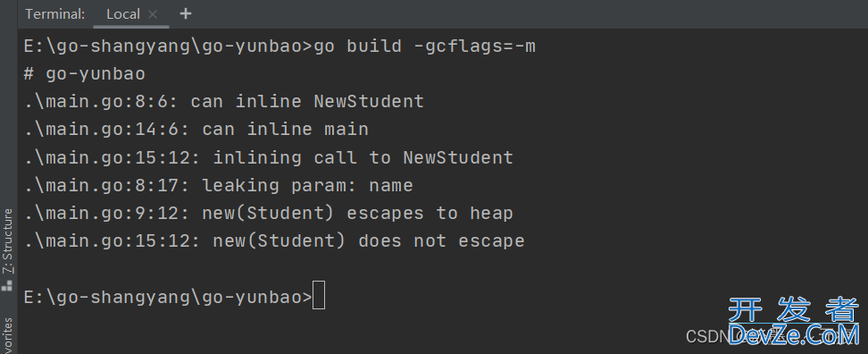
Task: Click the new(Student) does not escape line
Action: (369, 241)
